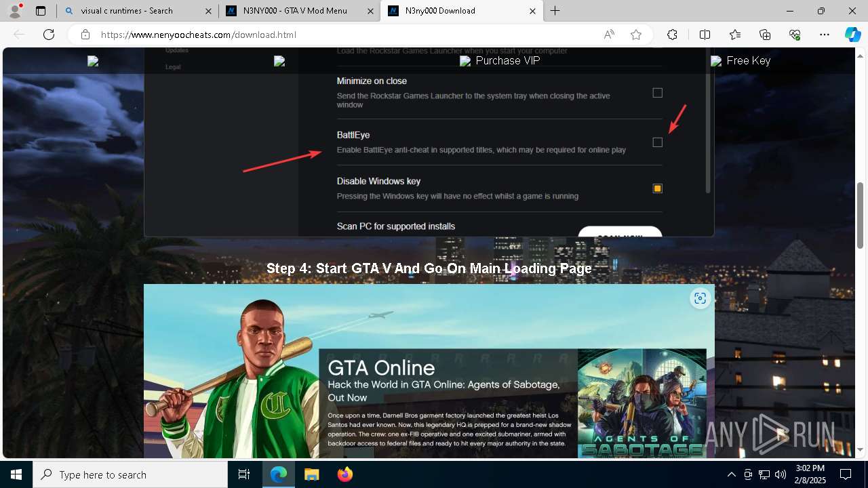
Task: Open Copilot sidebar icon
Action: [x=852, y=35]
